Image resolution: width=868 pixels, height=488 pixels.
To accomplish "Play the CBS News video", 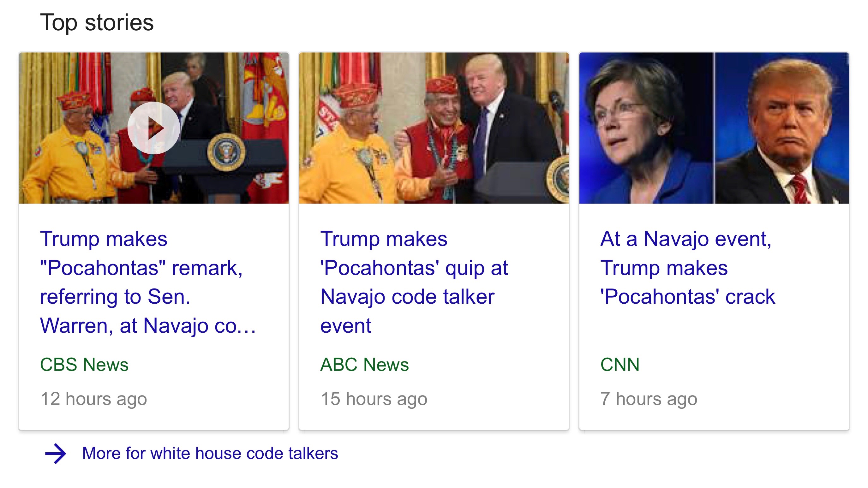I will click(x=154, y=128).
